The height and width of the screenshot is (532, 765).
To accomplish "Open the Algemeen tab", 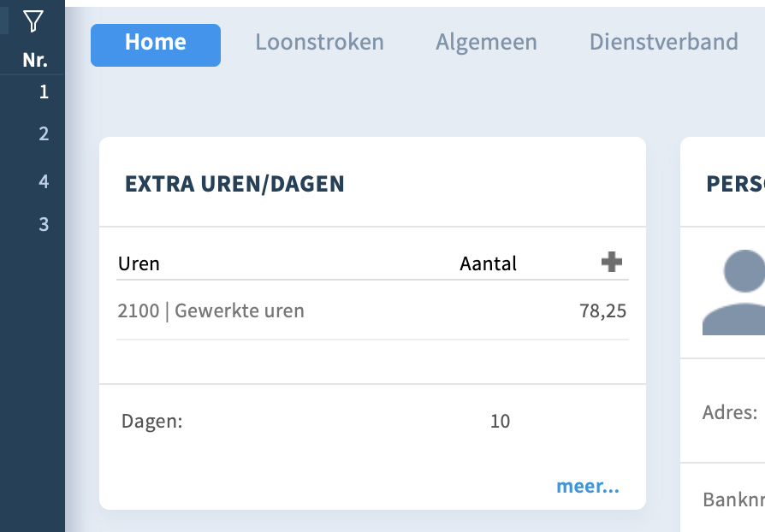I will point(486,41).
